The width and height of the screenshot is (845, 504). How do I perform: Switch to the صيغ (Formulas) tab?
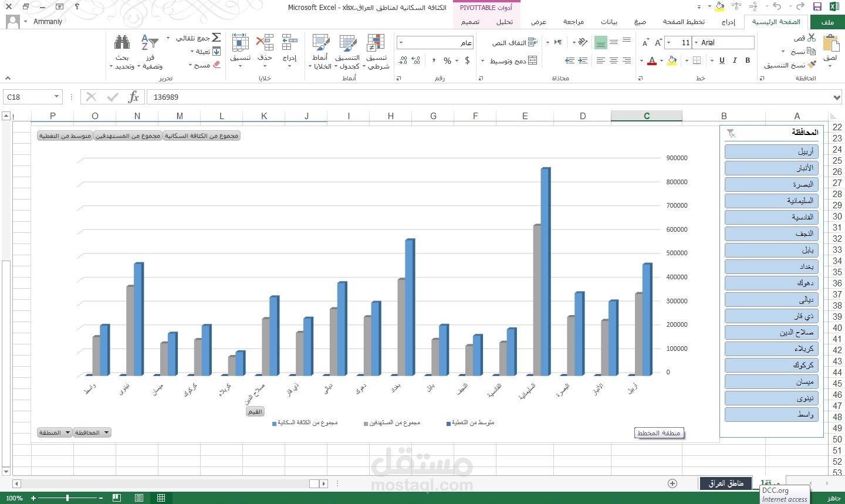click(x=640, y=22)
